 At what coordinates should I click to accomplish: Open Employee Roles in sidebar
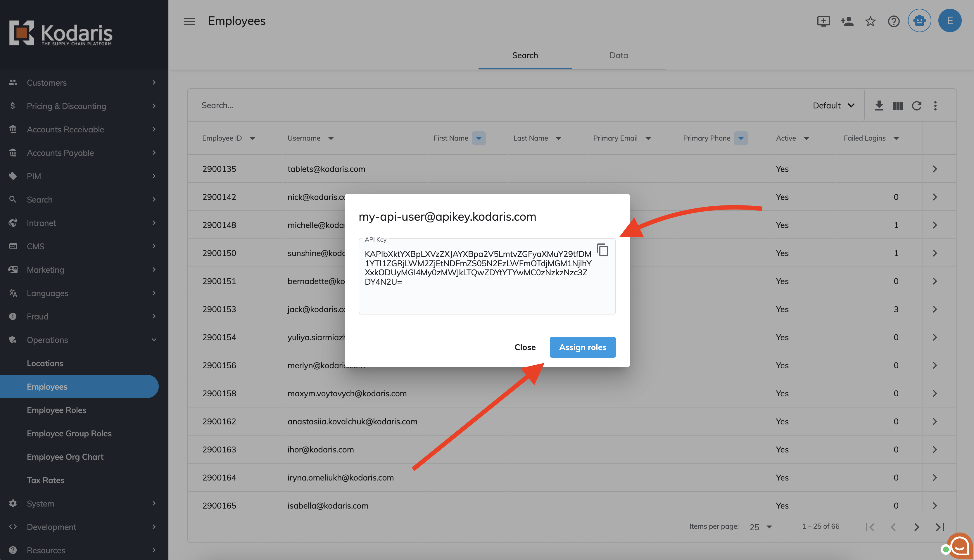[56, 410]
